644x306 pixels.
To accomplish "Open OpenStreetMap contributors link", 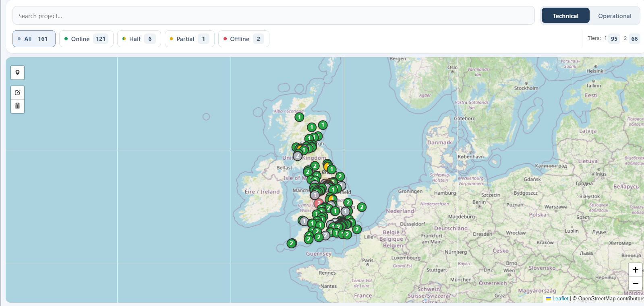I will click(611, 299).
